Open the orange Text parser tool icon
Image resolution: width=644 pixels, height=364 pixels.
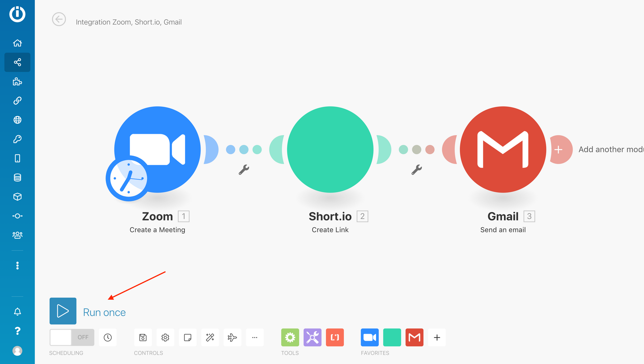click(x=335, y=337)
